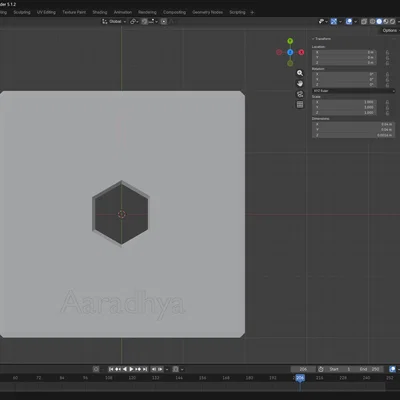Jump to next keyframe
The height and width of the screenshot is (400, 400).
[138, 369]
